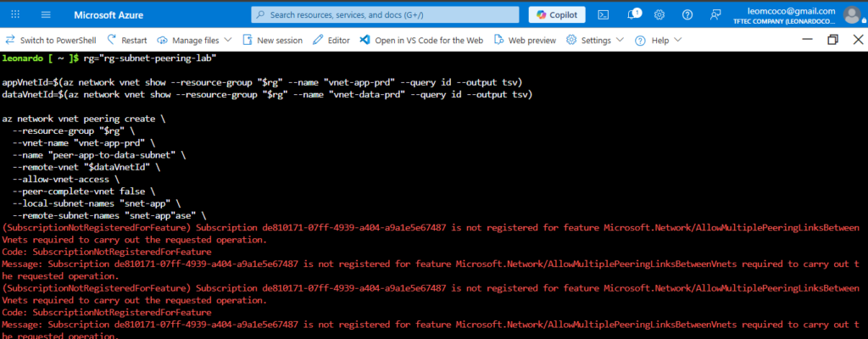Image resolution: width=868 pixels, height=339 pixels.
Task: Click the Cloud Shell icon in header
Action: coord(605,15)
